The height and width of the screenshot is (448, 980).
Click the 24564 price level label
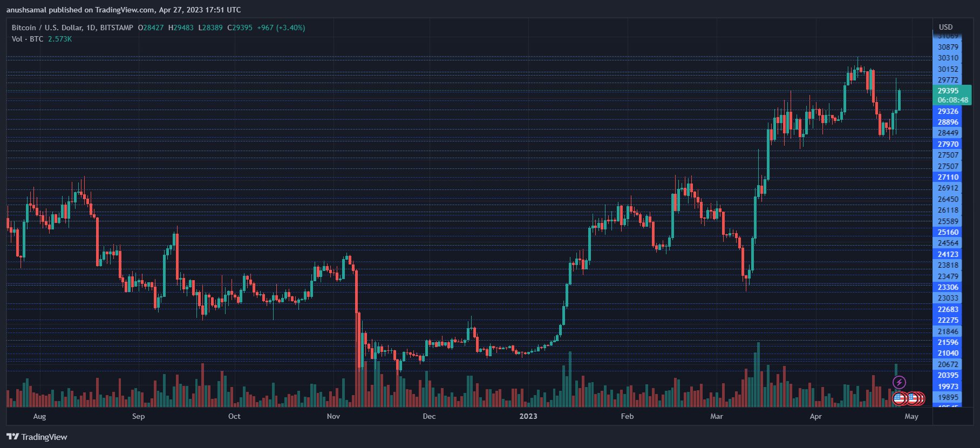(x=948, y=243)
